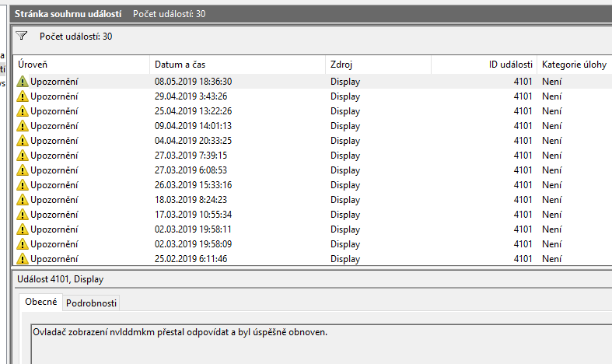The width and height of the screenshot is (612, 364).
Task: Switch to the Podrobnosti tab
Action: pyautogui.click(x=90, y=303)
